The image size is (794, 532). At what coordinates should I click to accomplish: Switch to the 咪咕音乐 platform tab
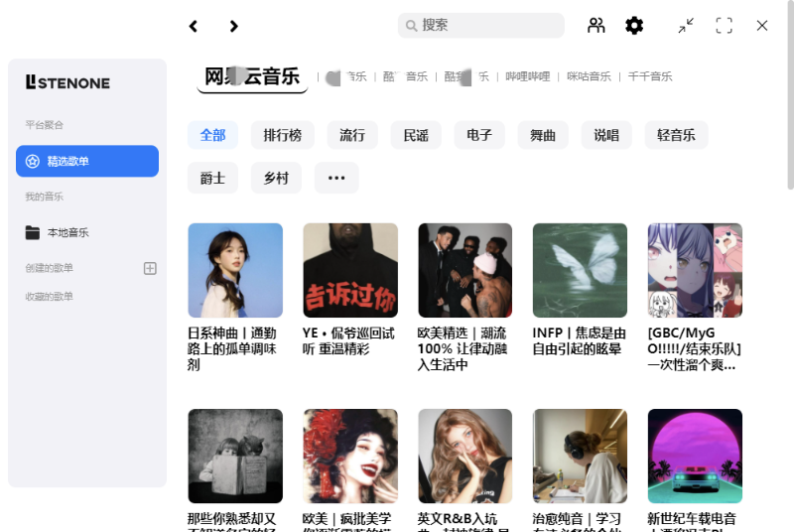point(589,76)
